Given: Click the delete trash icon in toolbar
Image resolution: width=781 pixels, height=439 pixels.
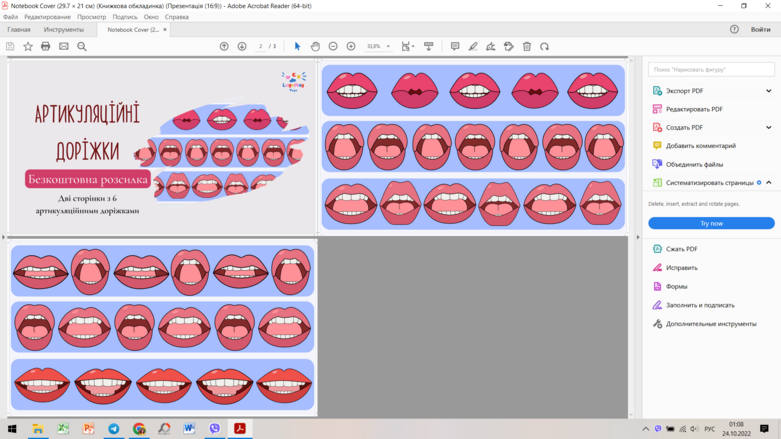Looking at the screenshot, I should [526, 46].
